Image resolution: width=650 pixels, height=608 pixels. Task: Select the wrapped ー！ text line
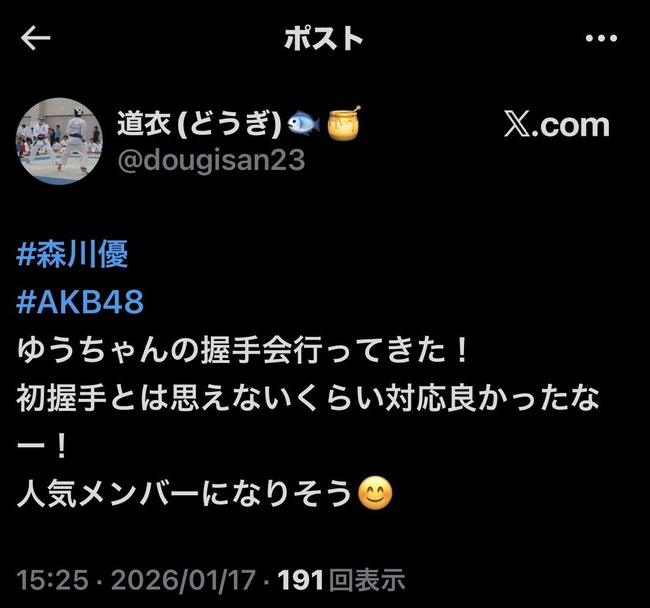coord(42,446)
